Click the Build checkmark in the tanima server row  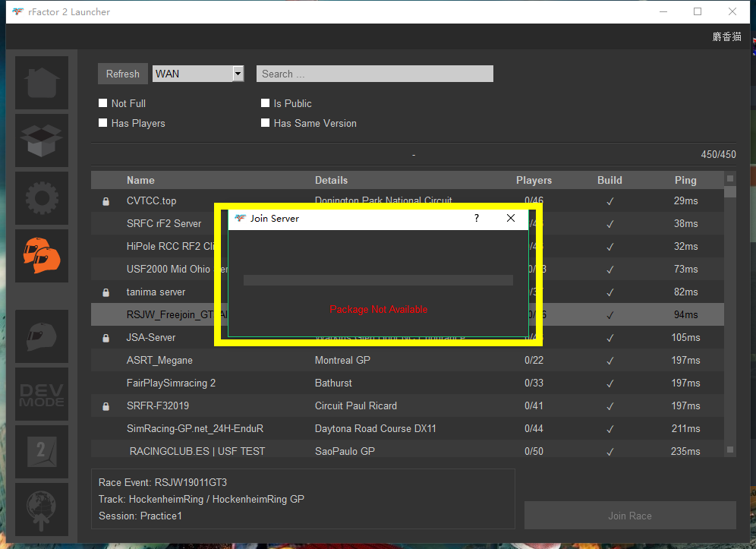[x=610, y=292]
